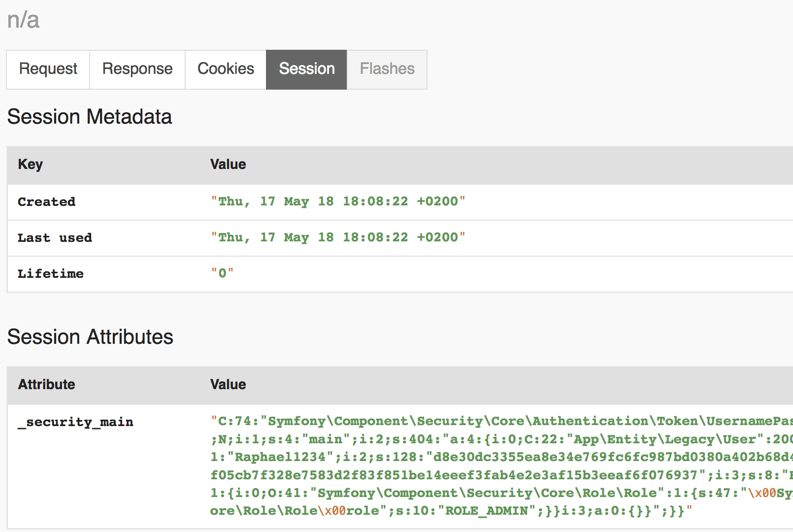
Task: Select the Last used key cell
Action: [x=55, y=238]
